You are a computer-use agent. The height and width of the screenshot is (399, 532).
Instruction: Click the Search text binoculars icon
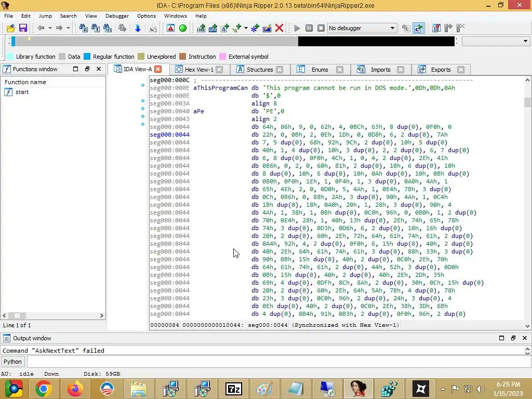[96, 28]
